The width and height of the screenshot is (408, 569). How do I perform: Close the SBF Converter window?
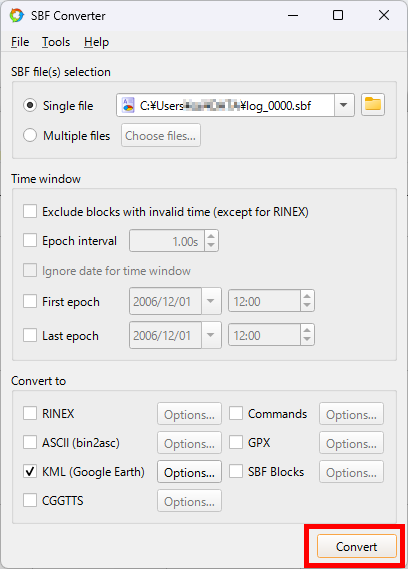[x=384, y=15]
